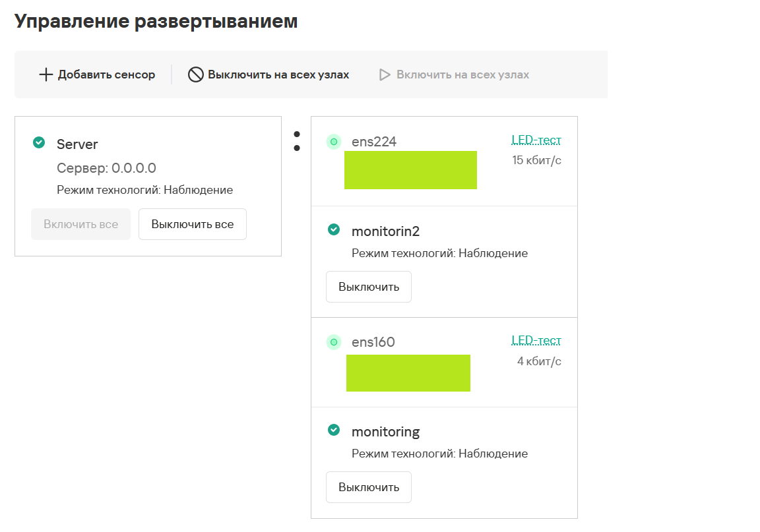Click Добавить сенсор in toolbar

[106, 74]
